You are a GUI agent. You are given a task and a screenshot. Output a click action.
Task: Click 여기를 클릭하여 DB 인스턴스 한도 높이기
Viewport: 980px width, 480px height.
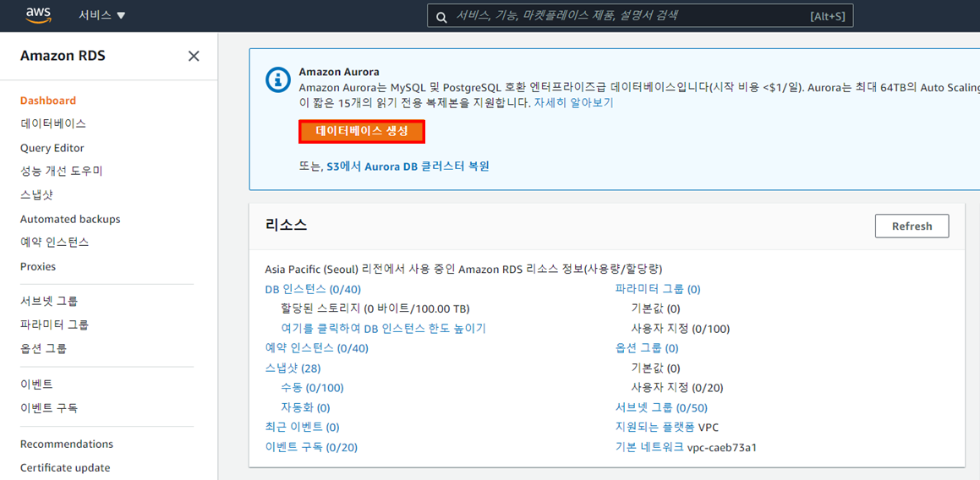(383, 329)
